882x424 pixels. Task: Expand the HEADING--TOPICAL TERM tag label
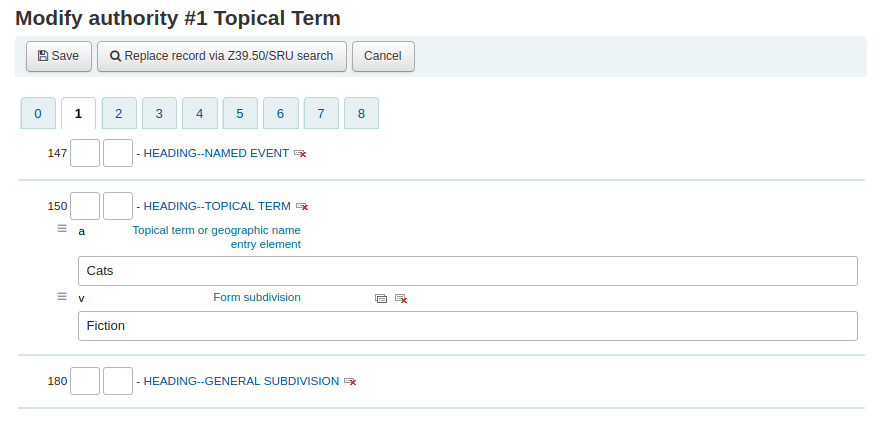click(x=217, y=206)
